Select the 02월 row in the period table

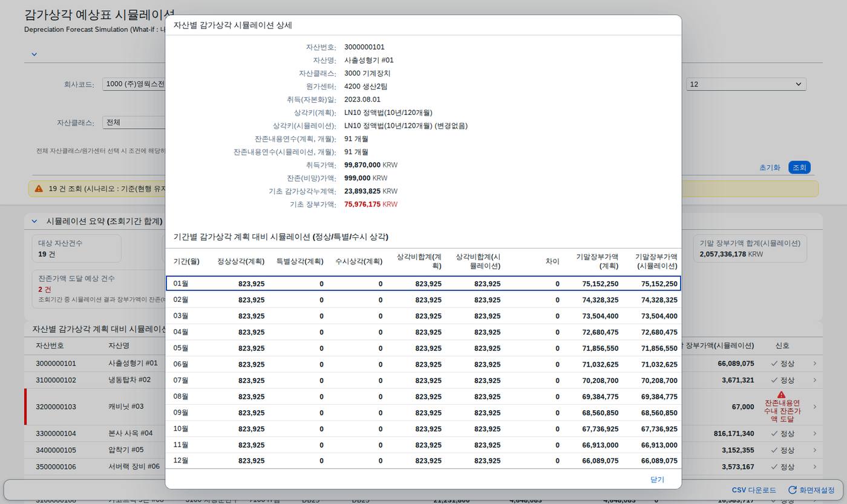click(423, 299)
